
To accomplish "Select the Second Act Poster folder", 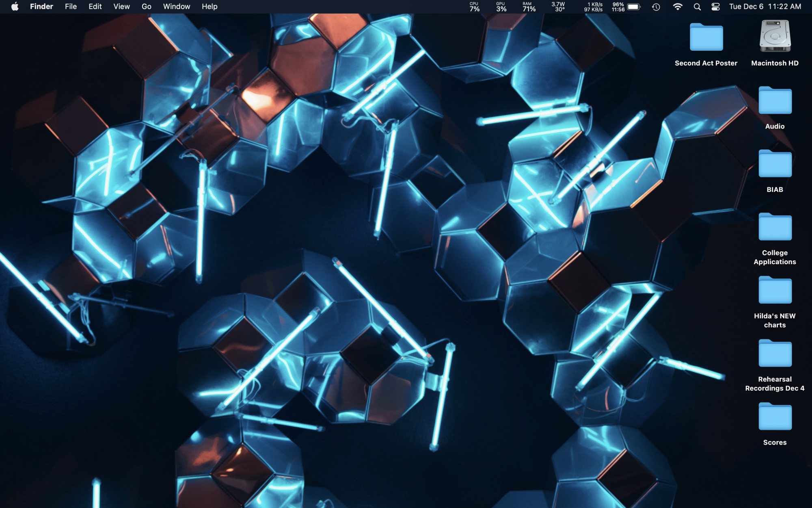I will 706,37.
